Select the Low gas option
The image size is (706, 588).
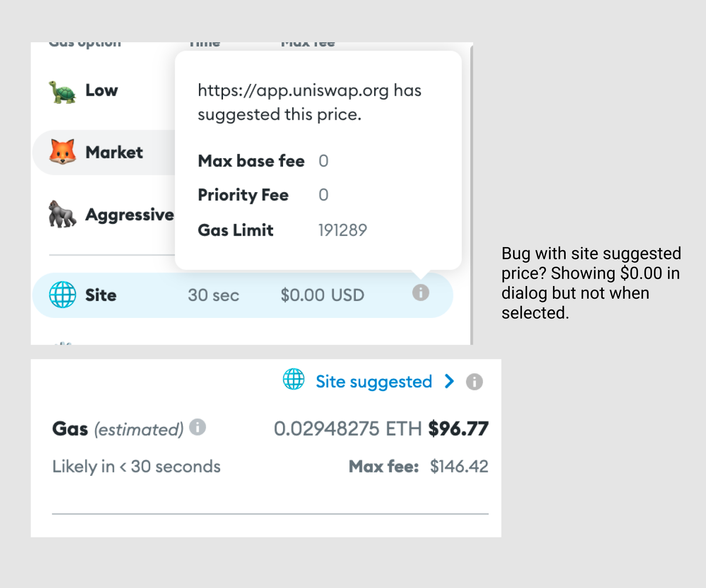point(101,91)
